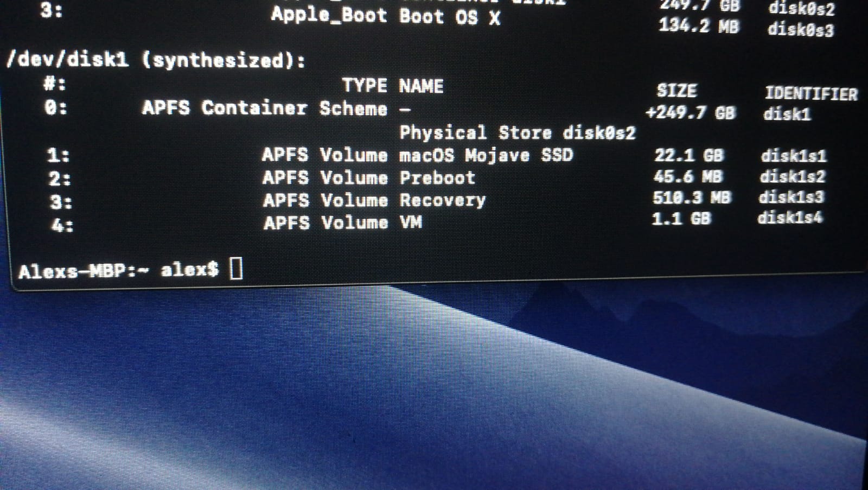Click the "#:" column header
Screen dimensions: 868x490
click(x=55, y=84)
